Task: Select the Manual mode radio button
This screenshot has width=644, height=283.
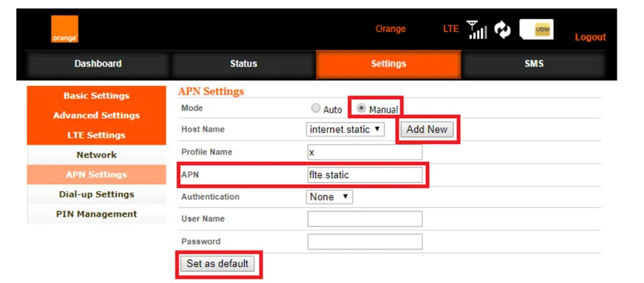Action: point(362,108)
